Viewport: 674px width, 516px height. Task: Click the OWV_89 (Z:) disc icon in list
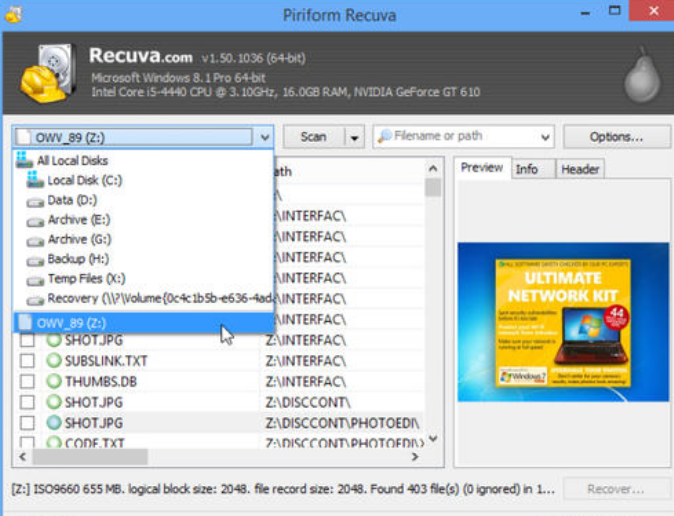click(x=25, y=322)
